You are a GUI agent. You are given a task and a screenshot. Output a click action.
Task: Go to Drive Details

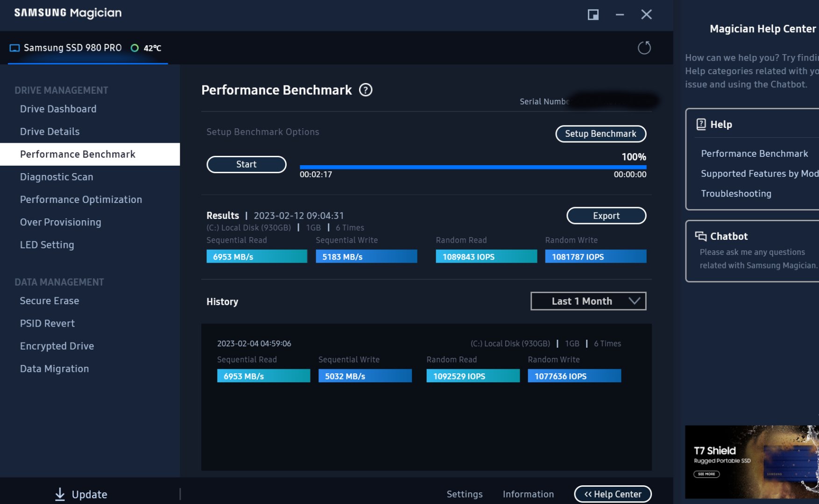click(x=50, y=132)
